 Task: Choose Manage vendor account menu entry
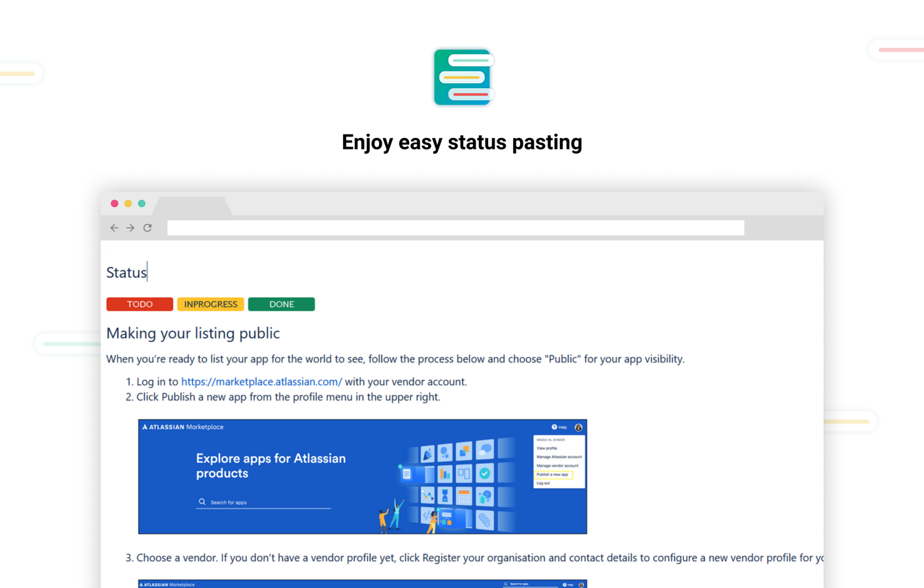coord(557,466)
